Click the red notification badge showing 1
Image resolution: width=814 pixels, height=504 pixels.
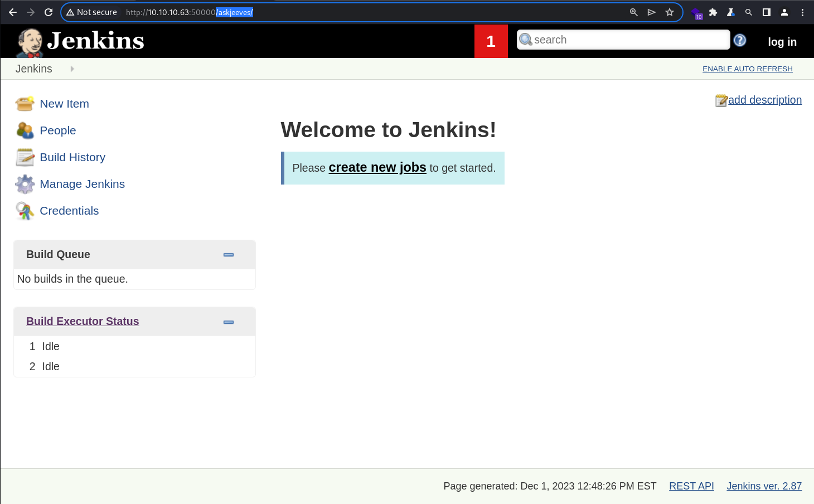click(x=491, y=41)
